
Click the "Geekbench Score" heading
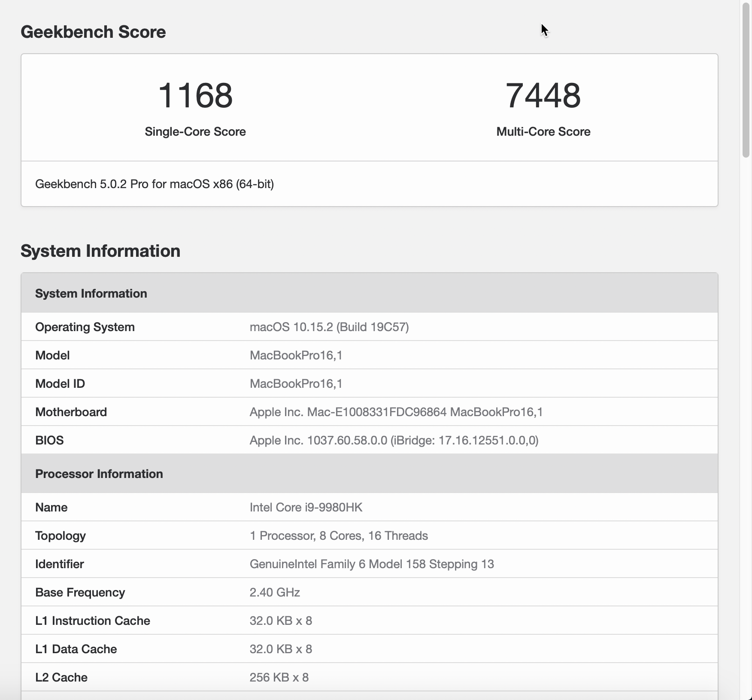[x=93, y=32]
